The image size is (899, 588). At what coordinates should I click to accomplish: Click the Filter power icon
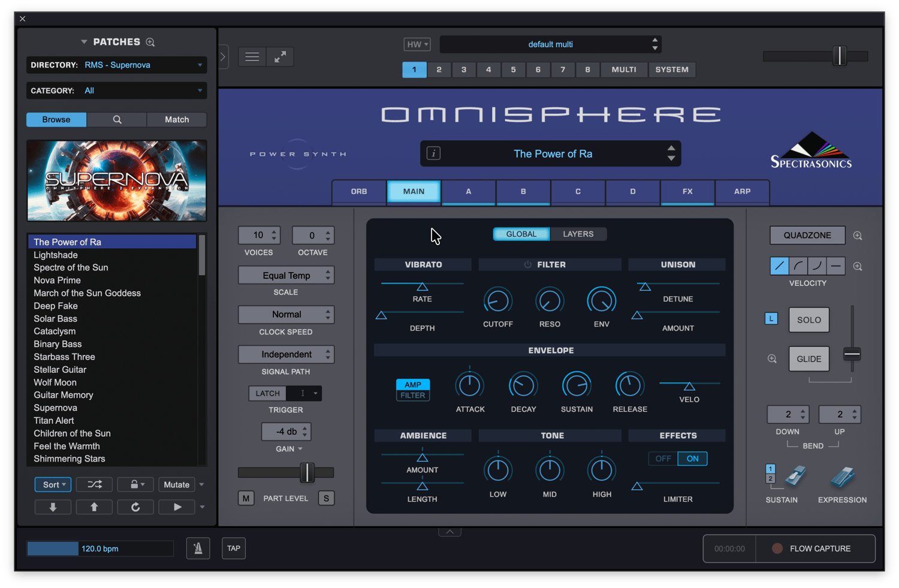528,264
